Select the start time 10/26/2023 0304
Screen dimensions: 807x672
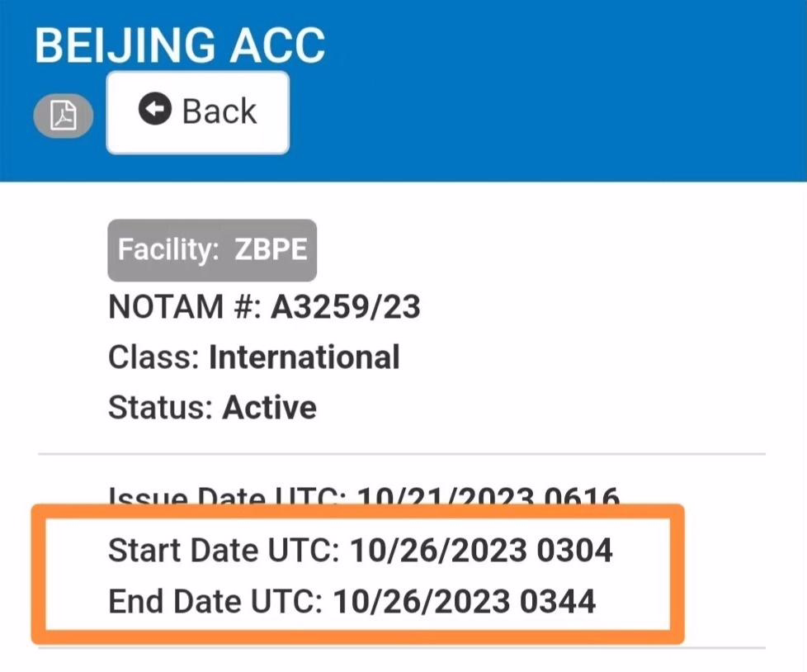pyautogui.click(x=481, y=551)
